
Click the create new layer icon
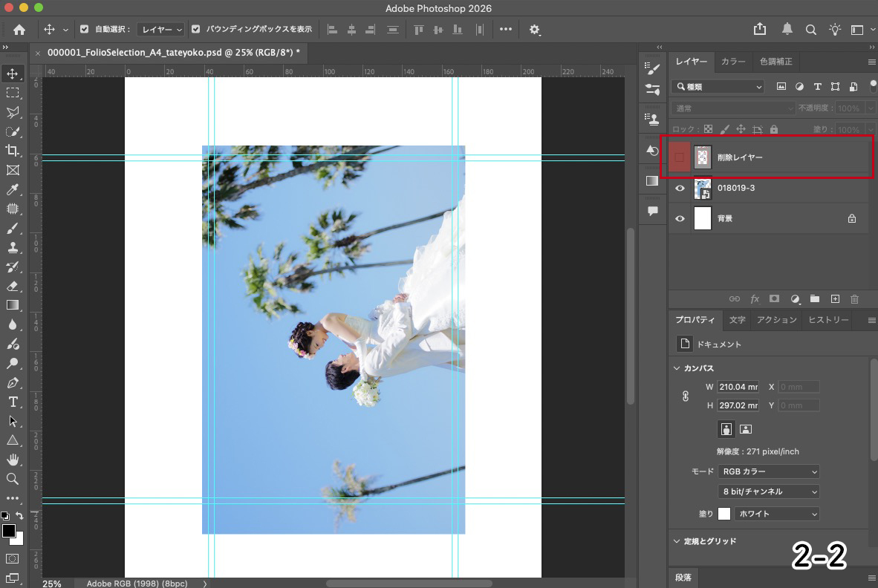pyautogui.click(x=835, y=298)
